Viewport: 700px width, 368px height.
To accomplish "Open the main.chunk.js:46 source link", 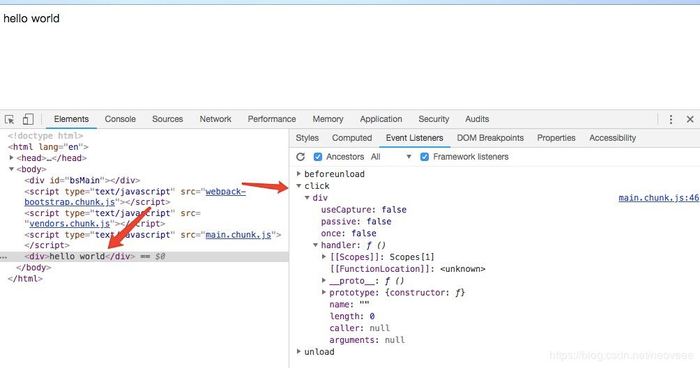I will pos(658,198).
